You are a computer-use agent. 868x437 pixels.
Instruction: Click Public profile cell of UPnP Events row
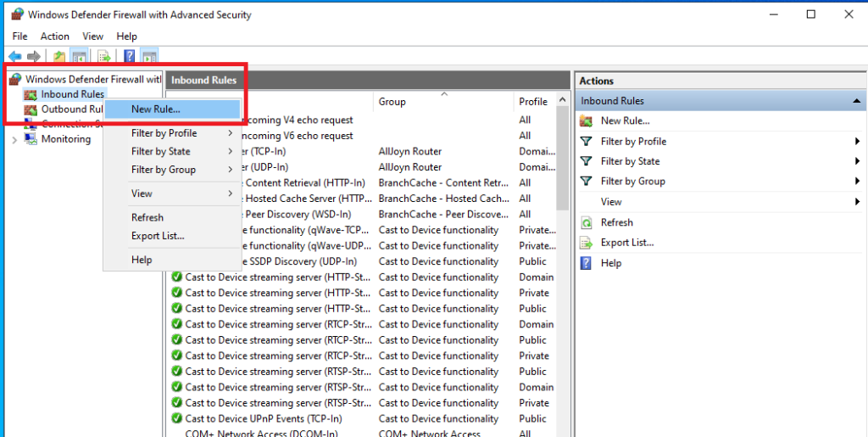click(532, 418)
